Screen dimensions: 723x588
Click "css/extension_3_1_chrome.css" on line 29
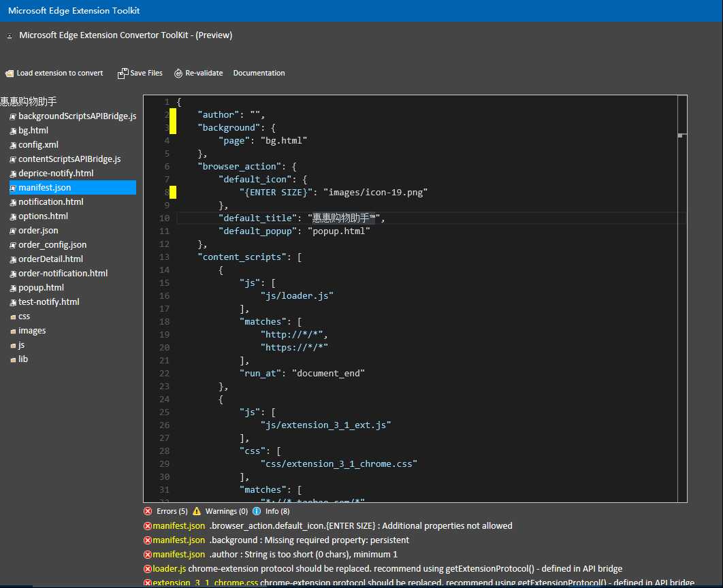(339, 463)
